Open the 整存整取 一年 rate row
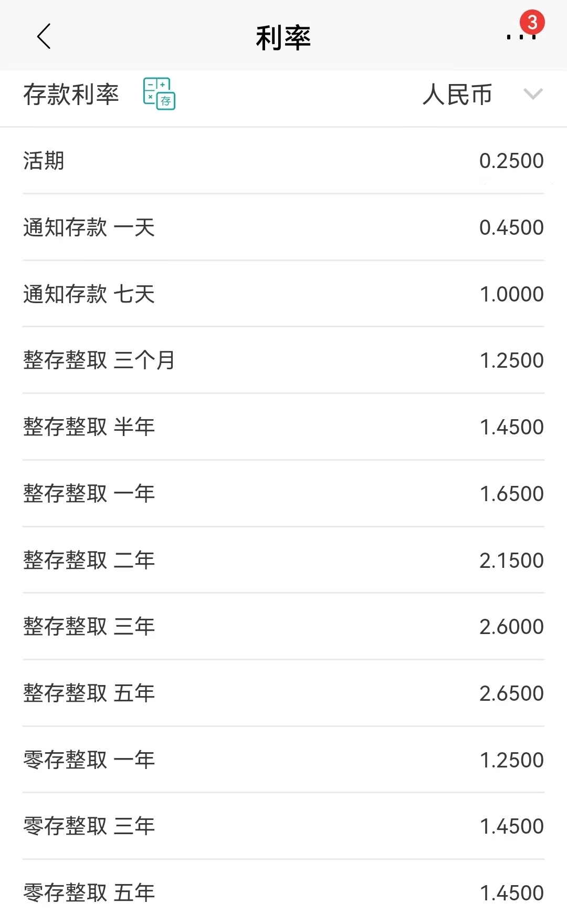The width and height of the screenshot is (567, 924). [283, 494]
